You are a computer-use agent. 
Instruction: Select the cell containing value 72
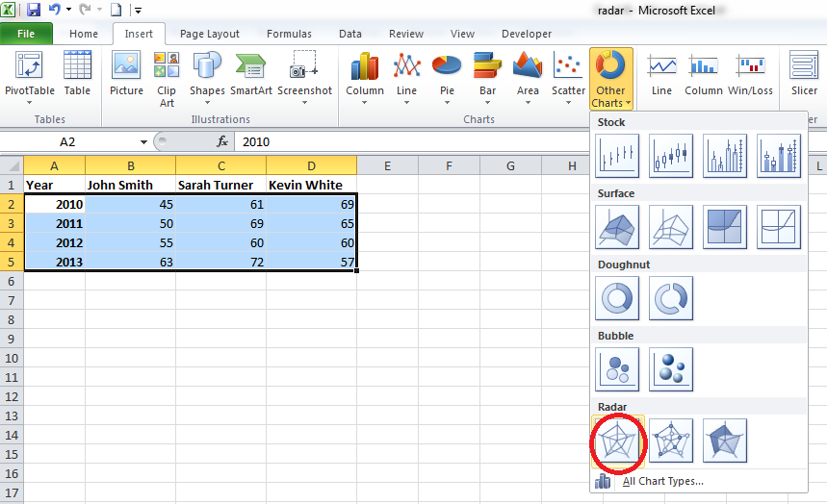pyautogui.click(x=221, y=262)
